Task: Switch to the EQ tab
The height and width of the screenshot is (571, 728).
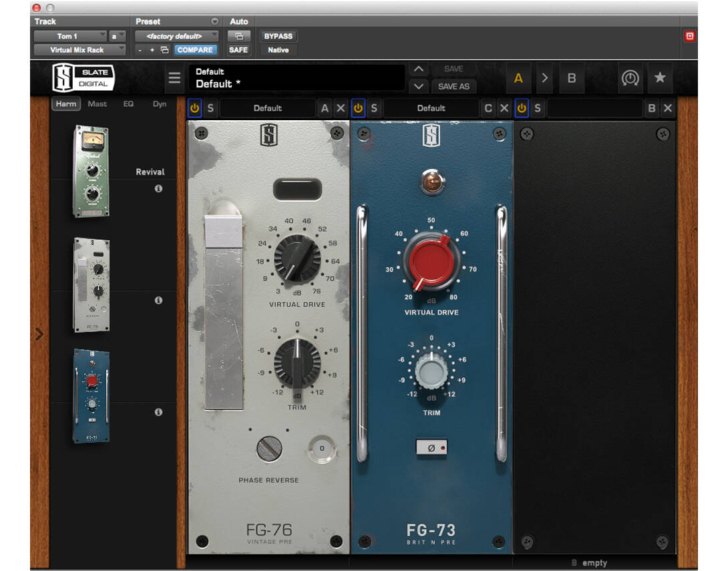Action: coord(129,104)
